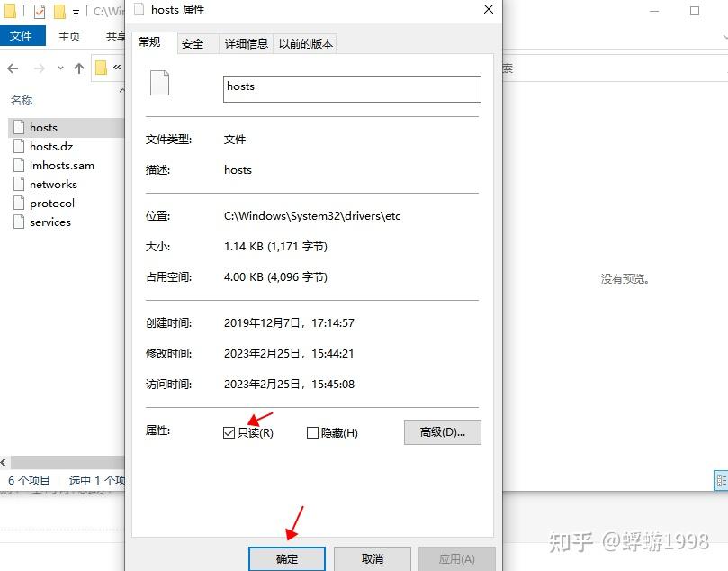The image size is (728, 571).
Task: Click Explorer title bar folder icon
Action: [10, 11]
